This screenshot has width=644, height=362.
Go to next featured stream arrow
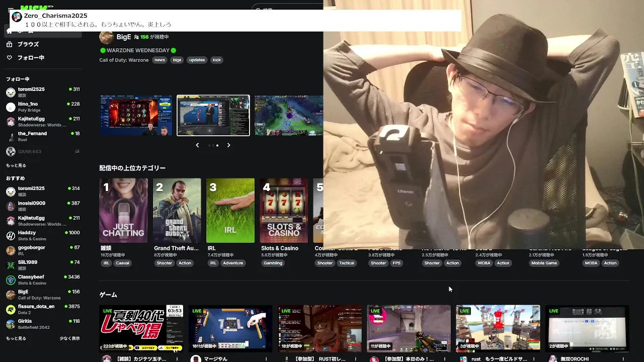tap(228, 145)
